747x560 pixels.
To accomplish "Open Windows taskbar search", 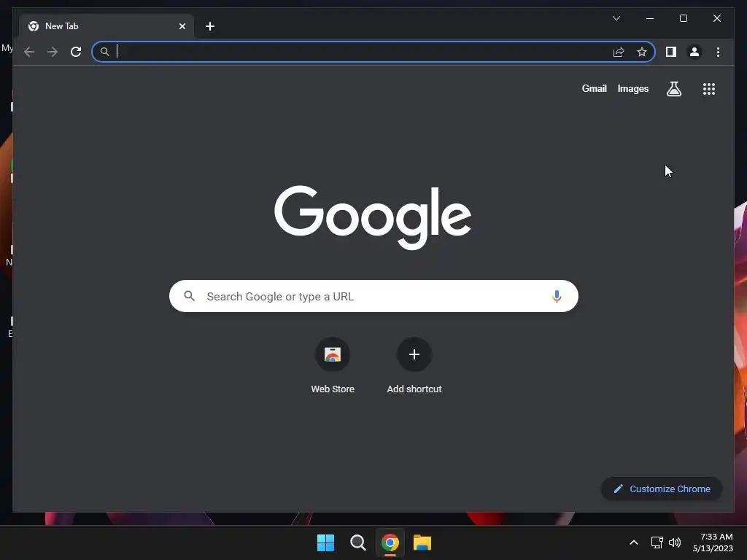I will click(357, 542).
